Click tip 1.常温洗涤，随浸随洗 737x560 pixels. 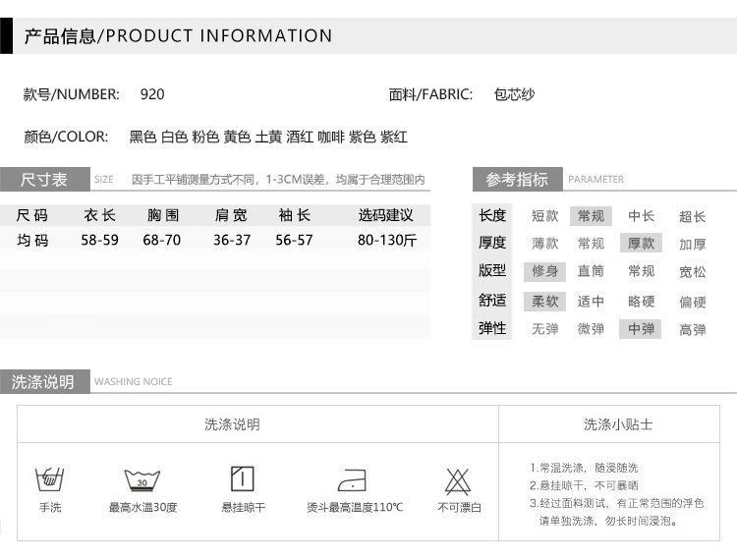(584, 468)
